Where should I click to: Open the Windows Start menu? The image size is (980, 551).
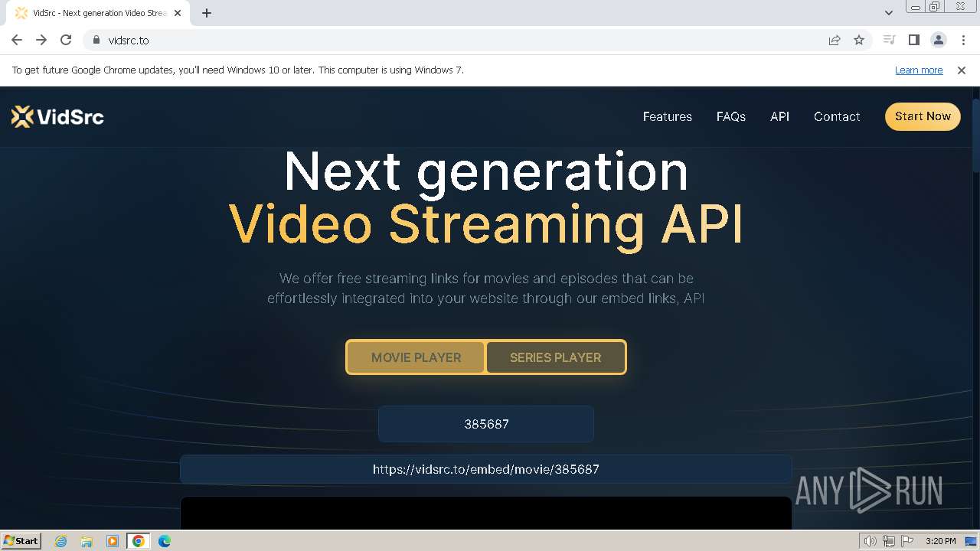point(21,540)
